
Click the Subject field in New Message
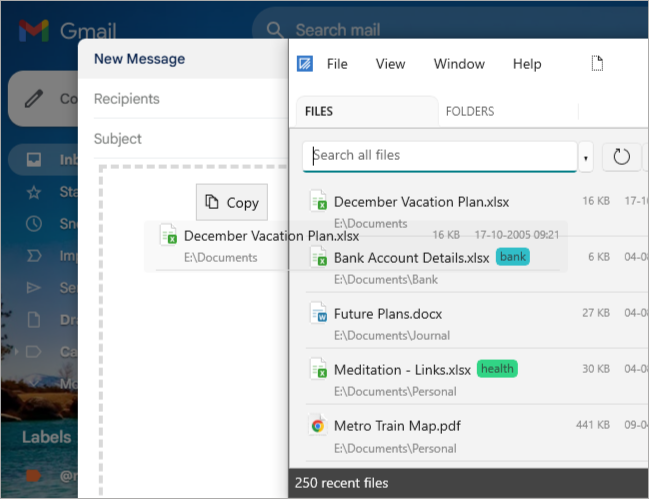(190, 139)
